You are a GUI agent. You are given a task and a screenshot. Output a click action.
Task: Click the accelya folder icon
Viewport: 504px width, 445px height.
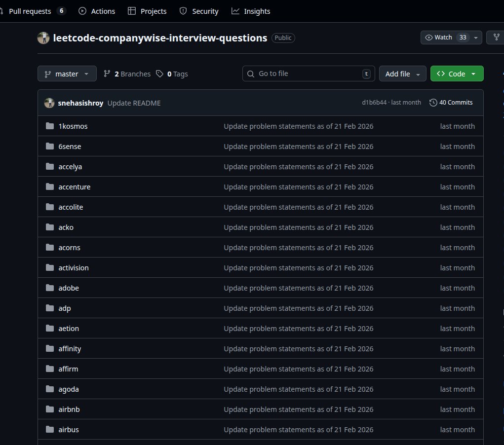(50, 166)
